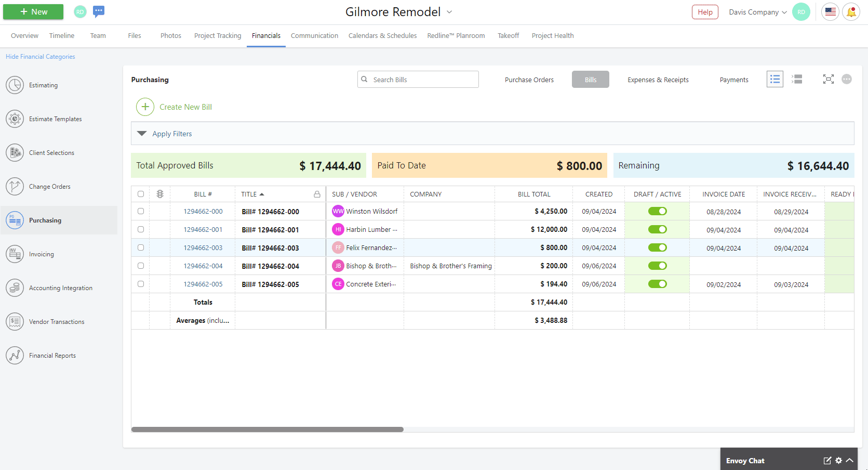Click the Search Bills input field

(x=423, y=80)
